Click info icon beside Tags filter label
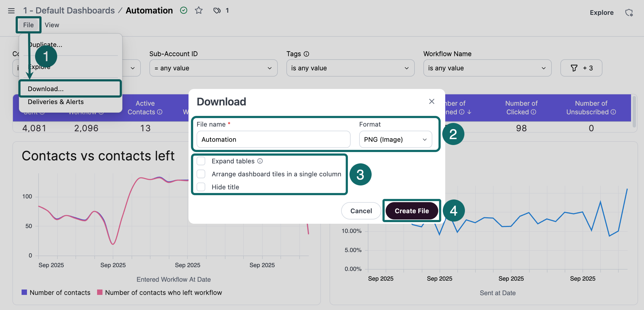The height and width of the screenshot is (310, 644). point(306,54)
